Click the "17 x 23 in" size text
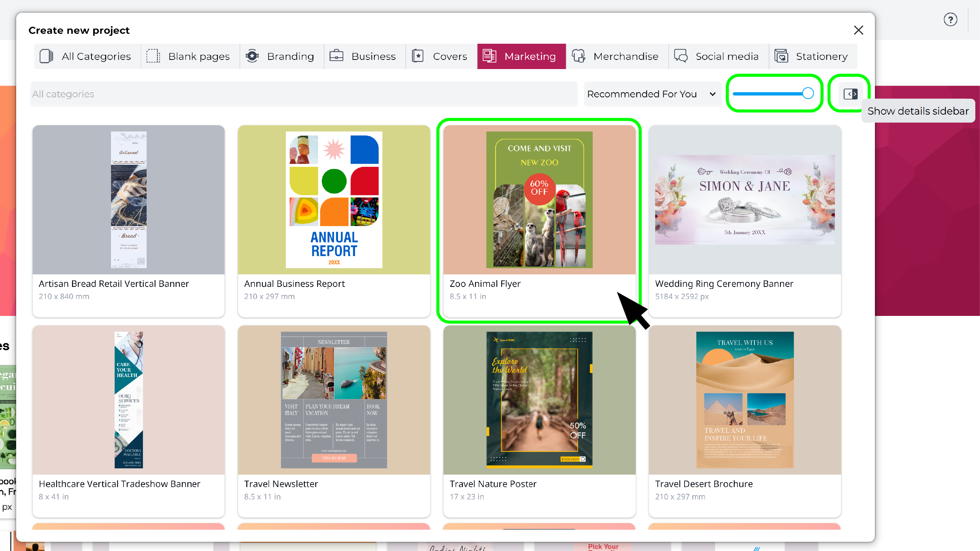The height and width of the screenshot is (551, 980). (x=467, y=496)
